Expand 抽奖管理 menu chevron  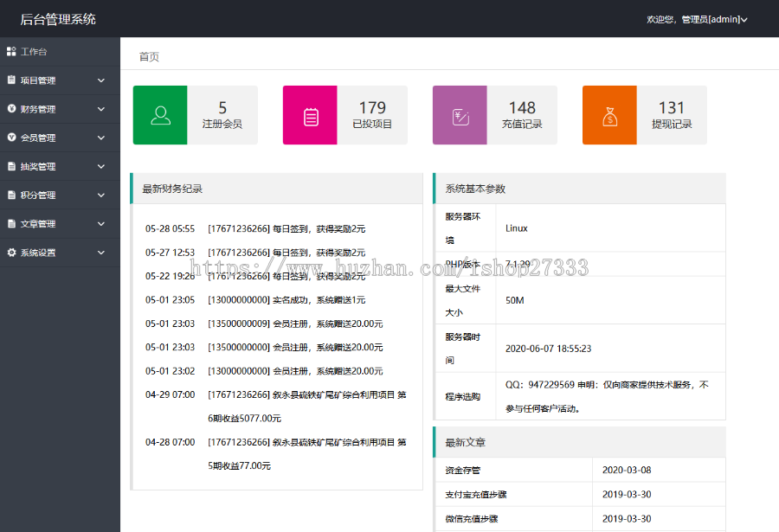tap(101, 166)
